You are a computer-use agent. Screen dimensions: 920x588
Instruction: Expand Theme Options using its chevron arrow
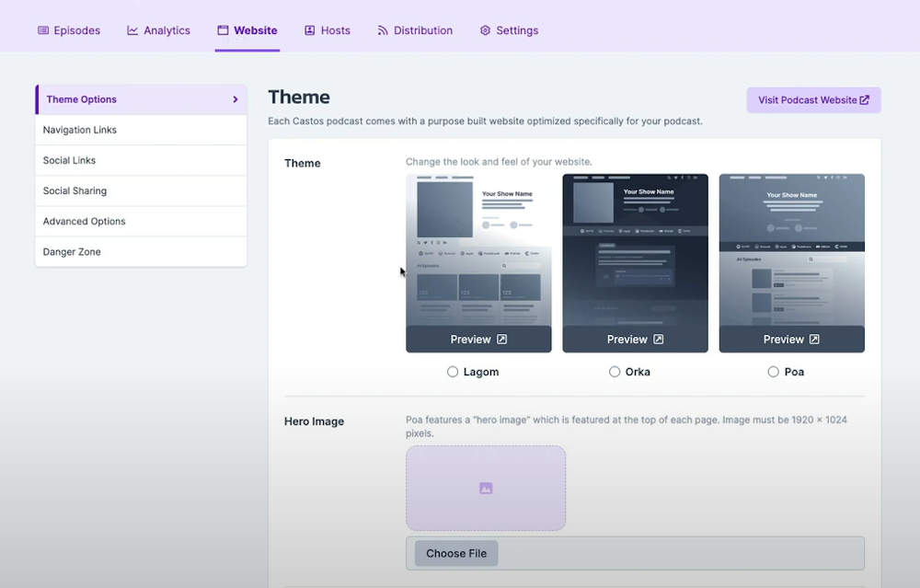pos(235,99)
